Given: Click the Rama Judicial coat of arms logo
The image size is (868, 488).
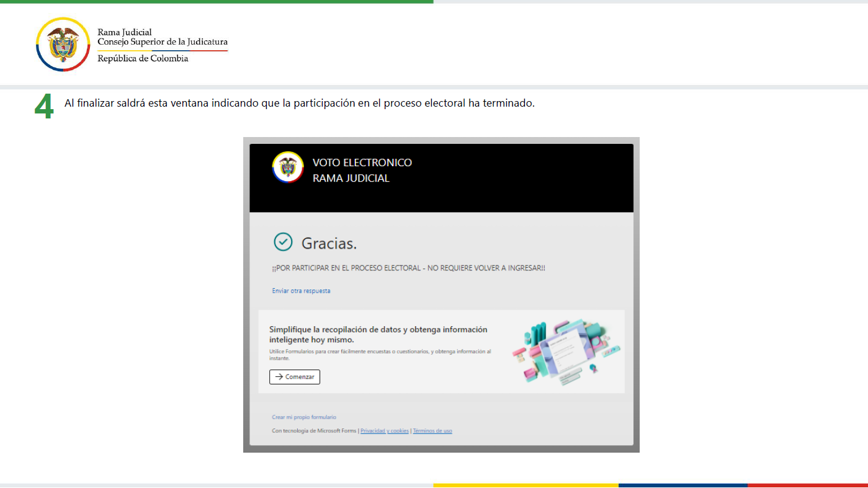Looking at the screenshot, I should [x=63, y=44].
